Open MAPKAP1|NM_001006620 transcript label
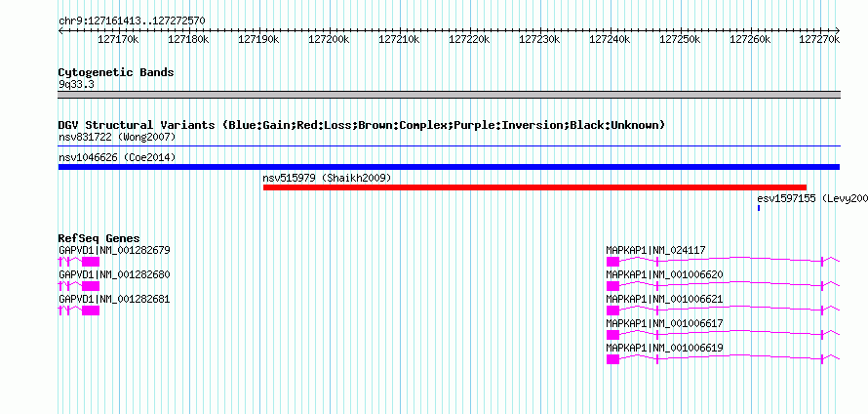Screen dimensions: 868x414 (664, 275)
